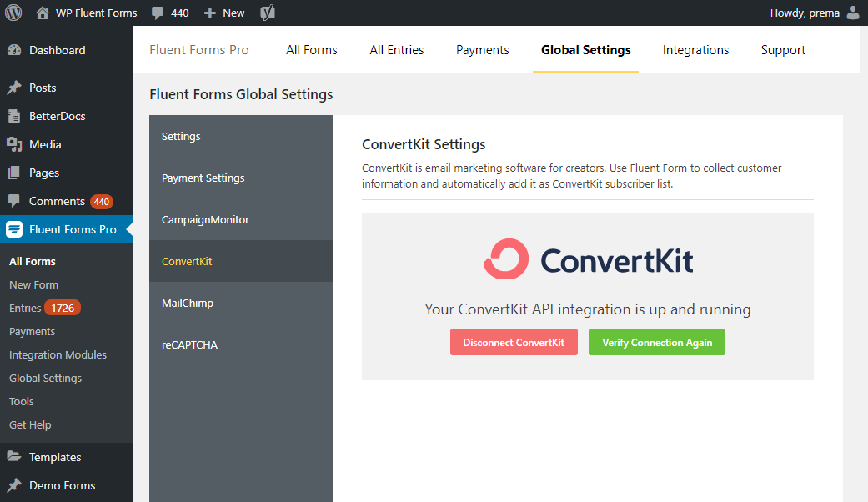The width and height of the screenshot is (868, 502).
Task: Click the Media icon in sidebar
Action: (14, 144)
